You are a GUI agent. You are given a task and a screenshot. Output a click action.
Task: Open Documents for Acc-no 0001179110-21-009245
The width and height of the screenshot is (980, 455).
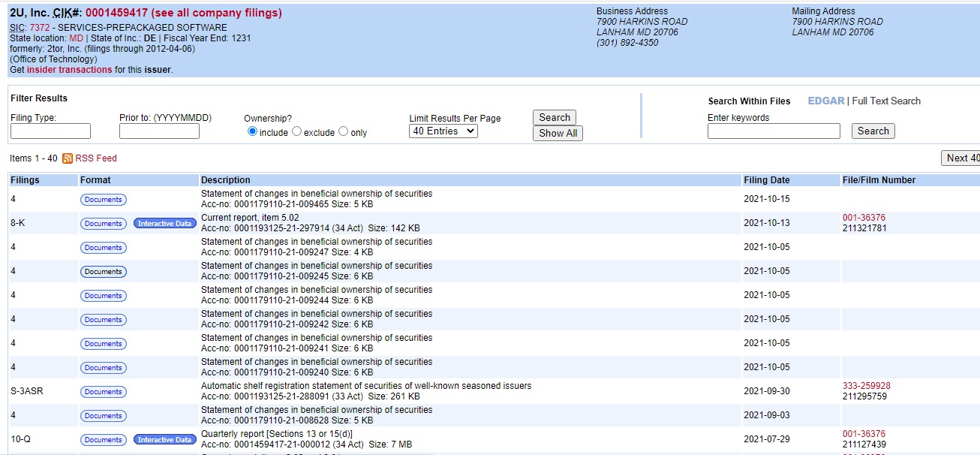[x=104, y=272]
